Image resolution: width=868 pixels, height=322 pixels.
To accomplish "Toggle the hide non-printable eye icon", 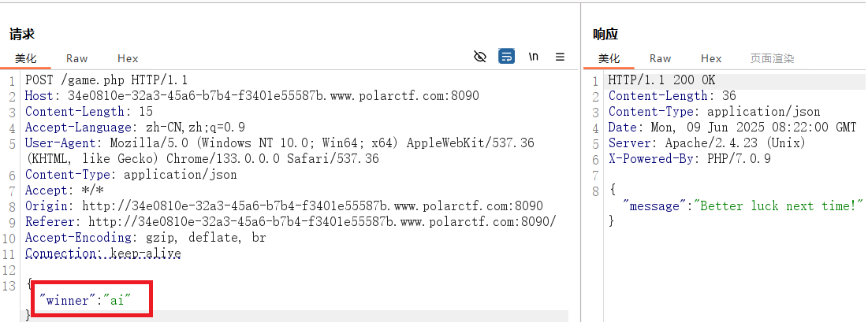I will (x=480, y=57).
